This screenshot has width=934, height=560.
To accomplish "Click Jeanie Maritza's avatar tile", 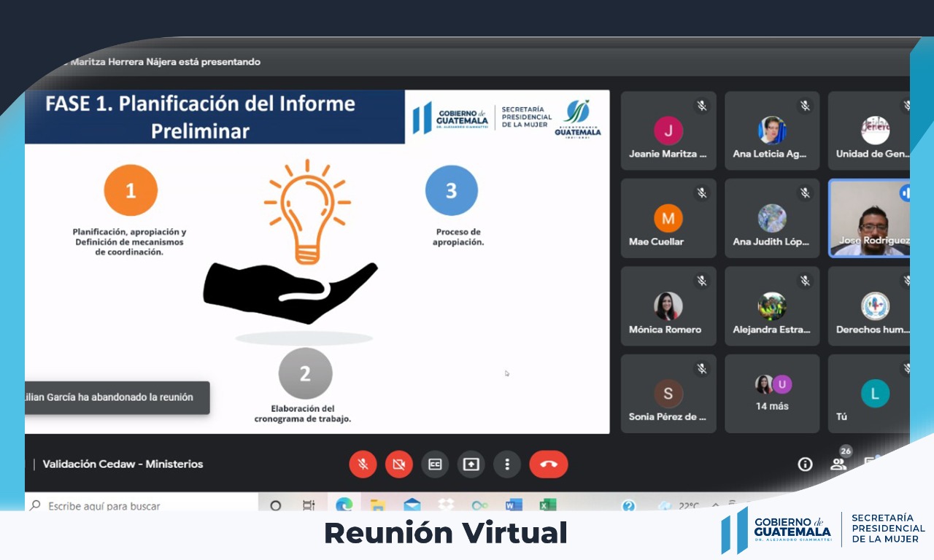I will pos(668,131).
